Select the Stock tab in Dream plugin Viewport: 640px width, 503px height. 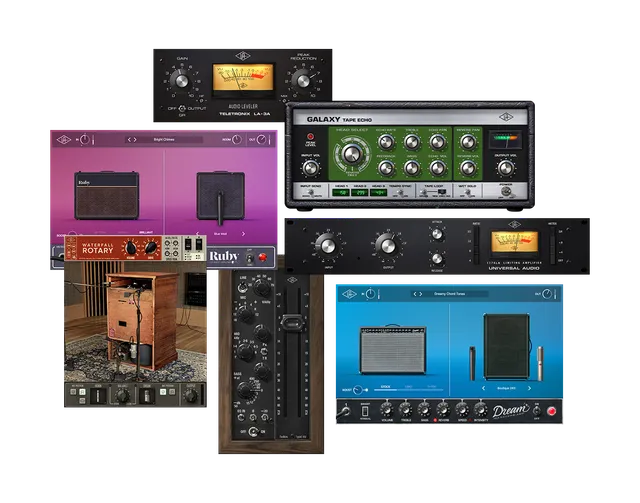click(x=386, y=387)
